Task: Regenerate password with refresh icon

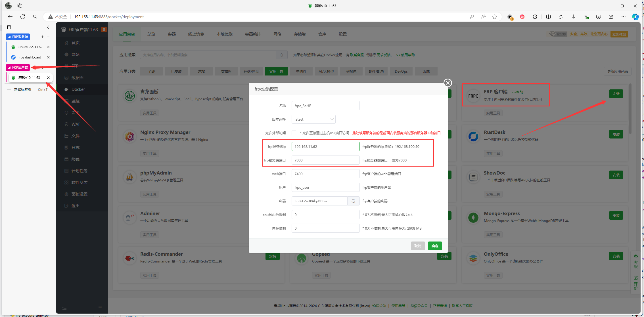Action: coord(354,201)
